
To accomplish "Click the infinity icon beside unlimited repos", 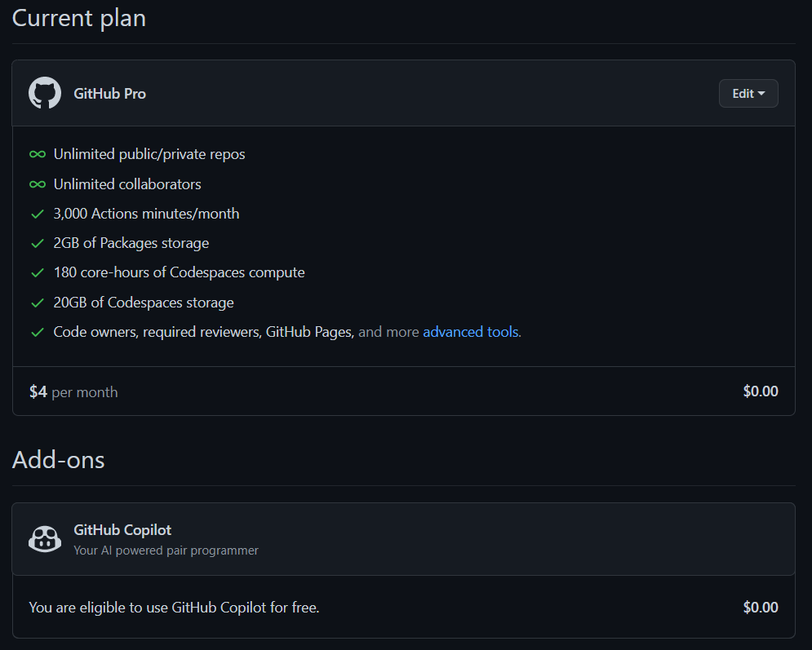I will [x=37, y=154].
